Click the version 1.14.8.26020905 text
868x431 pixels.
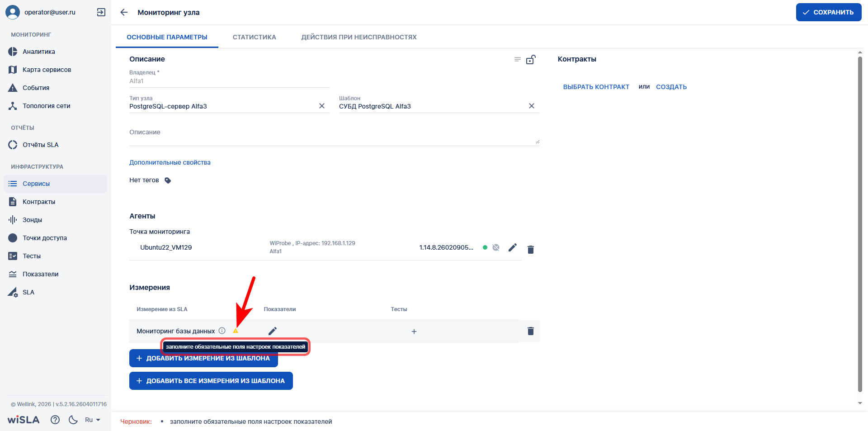pyautogui.click(x=446, y=247)
